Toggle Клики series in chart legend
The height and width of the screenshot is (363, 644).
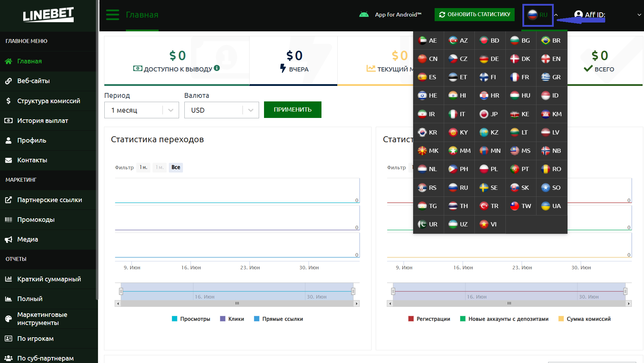(232, 319)
